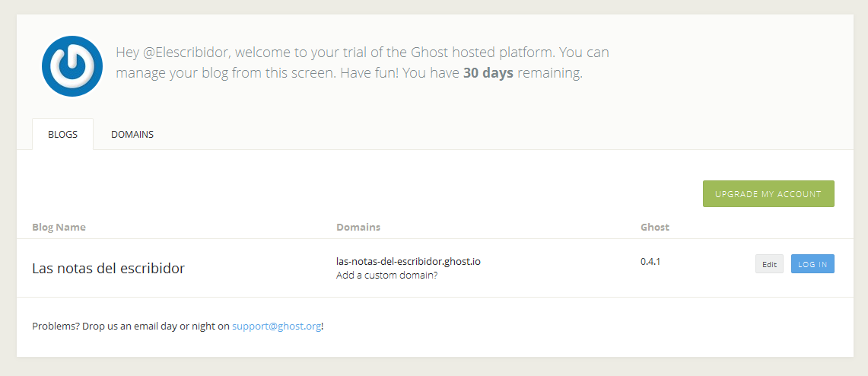This screenshot has width=868, height=376.
Task: Click the Ghost version 0.4.1 value
Action: [x=650, y=261]
